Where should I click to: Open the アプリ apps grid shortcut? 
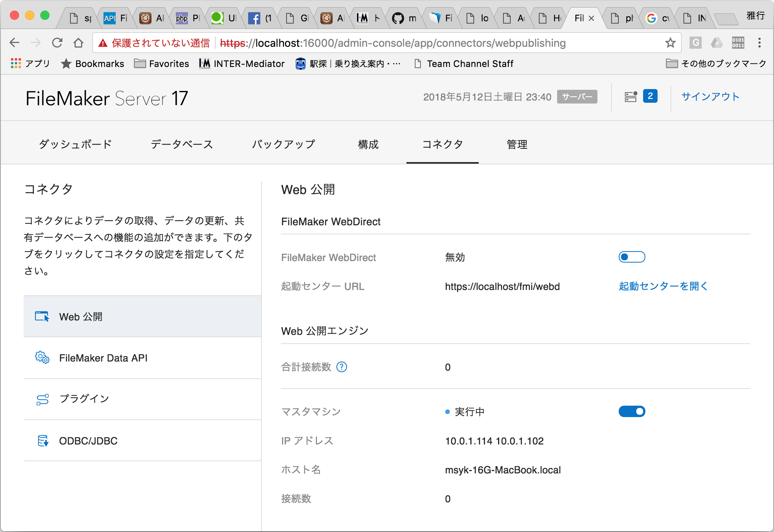[30, 64]
